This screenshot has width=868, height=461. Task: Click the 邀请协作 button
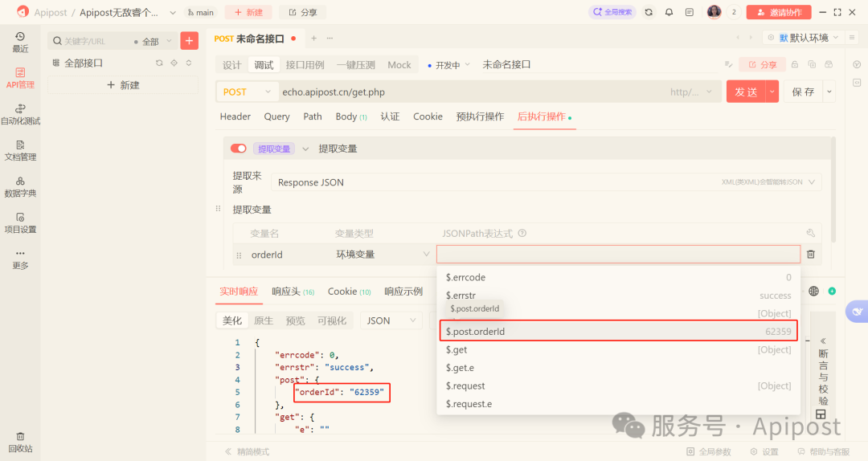(779, 12)
